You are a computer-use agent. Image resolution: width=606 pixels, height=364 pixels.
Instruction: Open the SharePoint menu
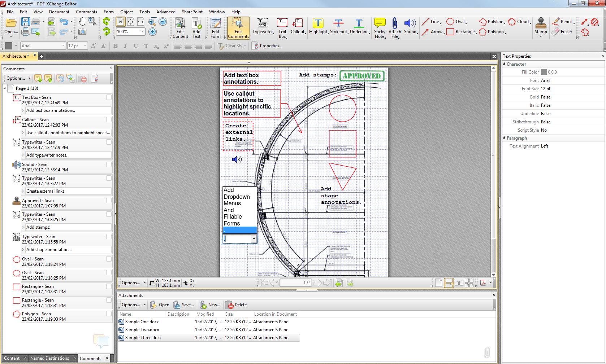[x=192, y=12]
